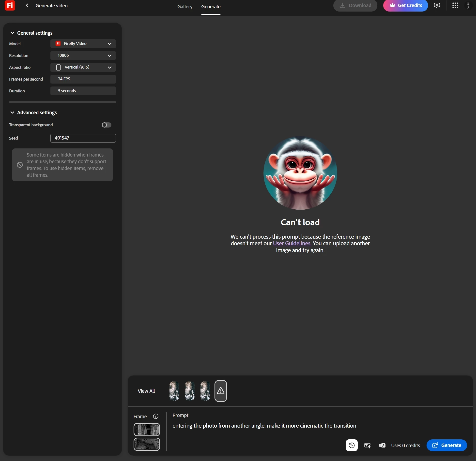The height and width of the screenshot is (461, 476).
Task: Open the feedback chat icon
Action: [437, 5]
